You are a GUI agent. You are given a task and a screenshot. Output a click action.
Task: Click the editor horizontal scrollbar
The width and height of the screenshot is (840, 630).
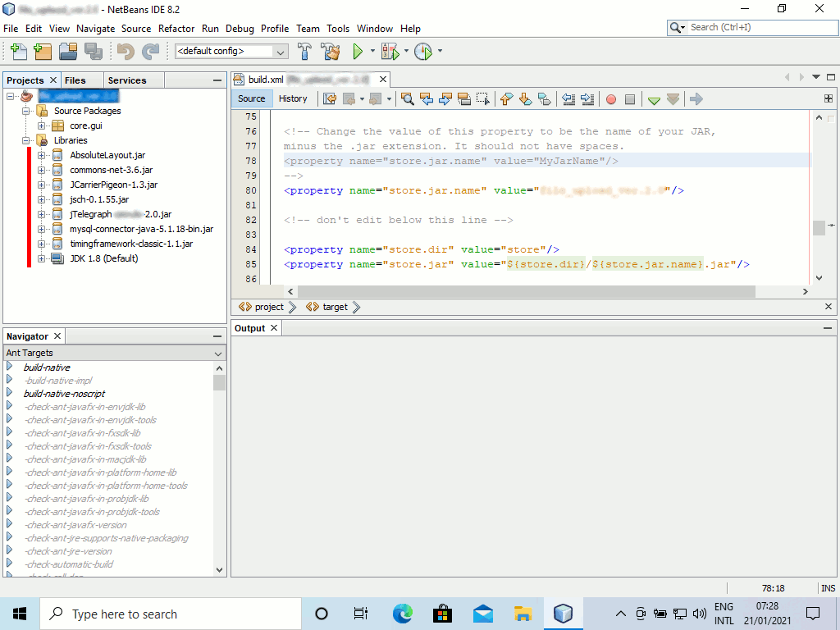point(526,291)
